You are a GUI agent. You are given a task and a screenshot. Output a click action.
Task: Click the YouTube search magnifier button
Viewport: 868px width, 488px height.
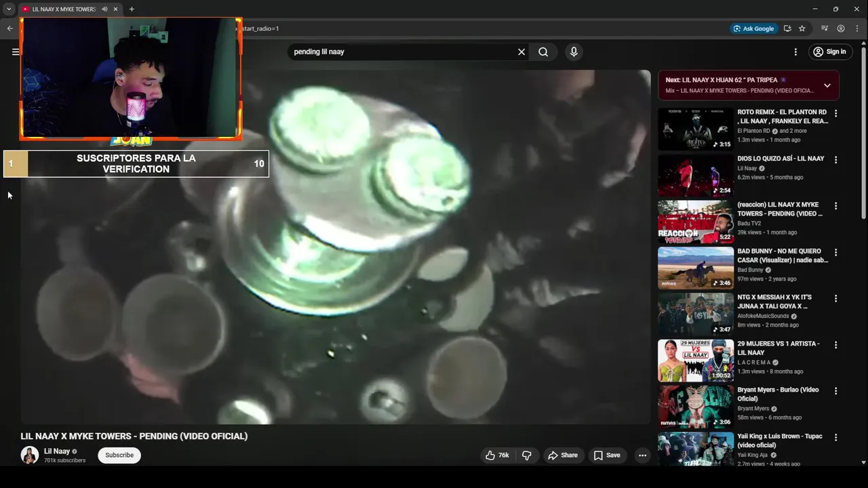pos(543,52)
